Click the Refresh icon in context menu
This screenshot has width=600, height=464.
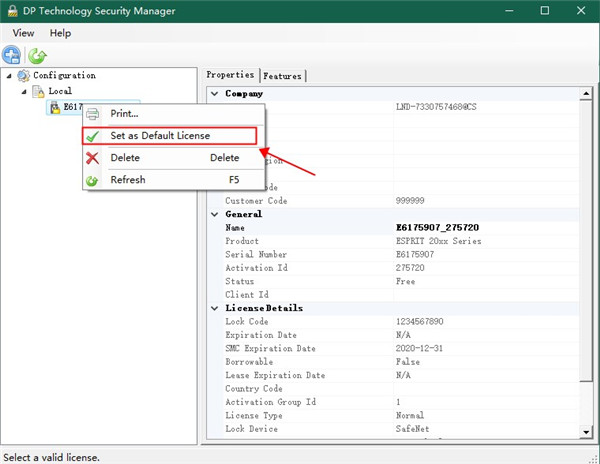tap(93, 180)
